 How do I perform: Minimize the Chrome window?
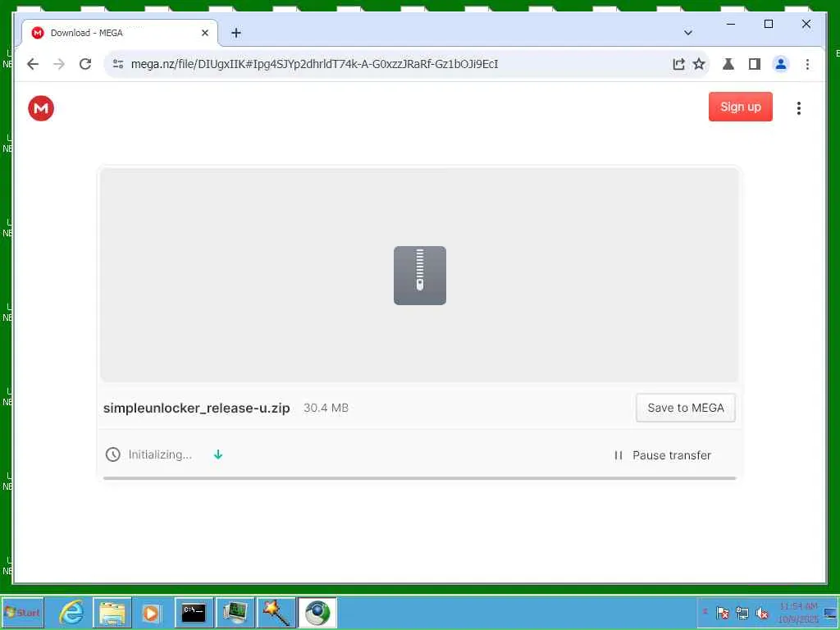[731, 24]
